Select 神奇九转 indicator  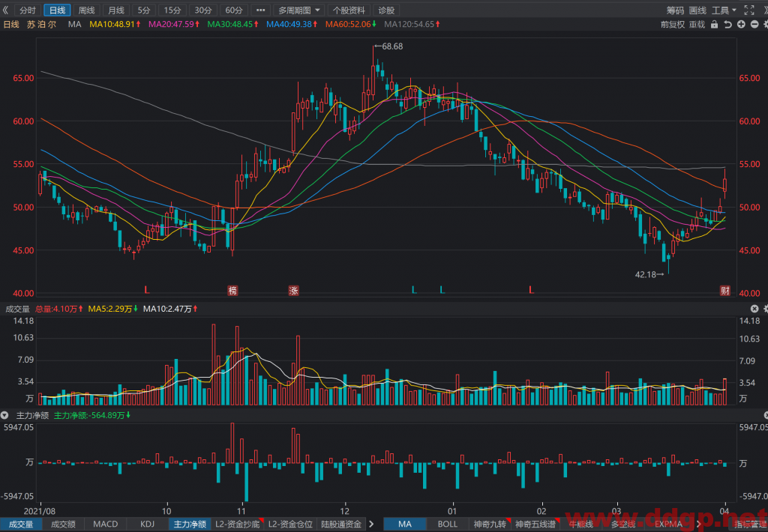(490, 525)
